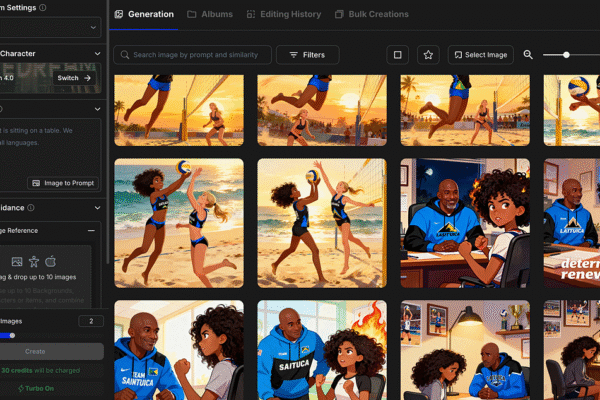This screenshot has width=600, height=400.
Task: Click the Albums folder icon
Action: pos(193,15)
